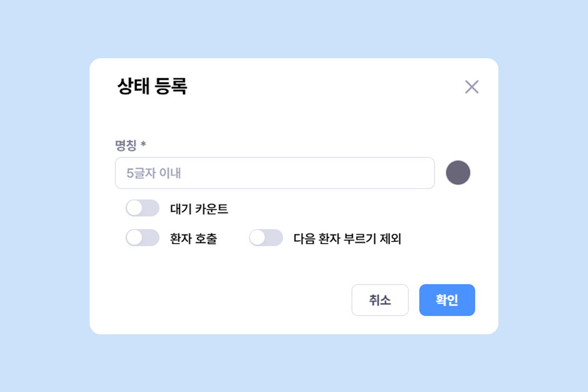Click the 다음 환자 부르기 제외 label
Image resolution: width=588 pixels, height=392 pixels.
347,239
